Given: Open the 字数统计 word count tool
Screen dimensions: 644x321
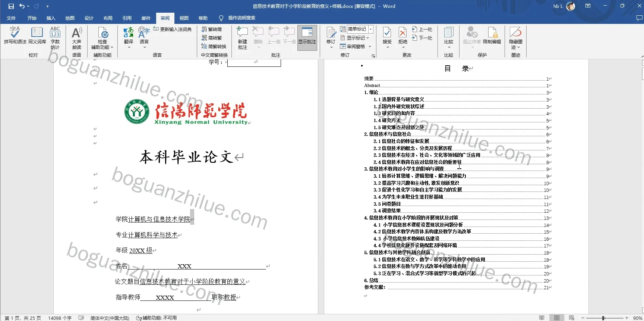Looking at the screenshot, I should (x=55, y=38).
